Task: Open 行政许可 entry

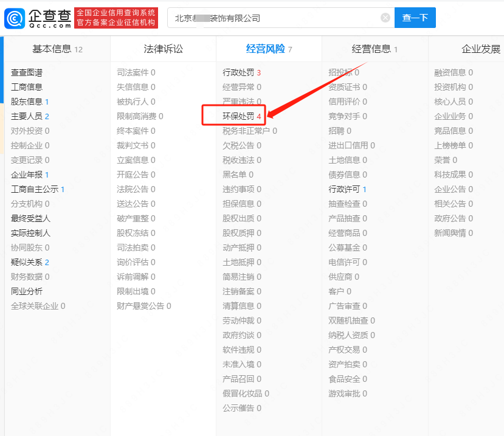Action: point(348,189)
